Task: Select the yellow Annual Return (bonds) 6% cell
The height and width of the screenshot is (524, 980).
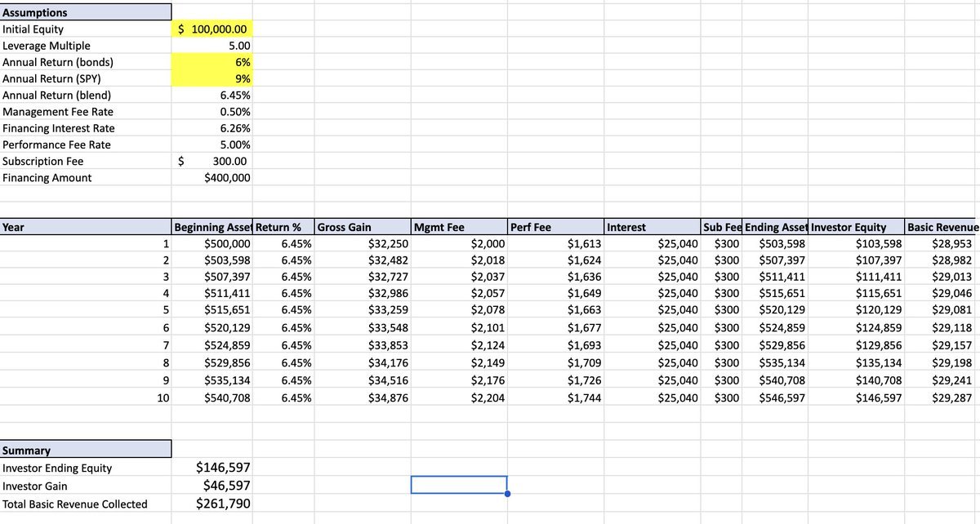Action: coord(212,62)
